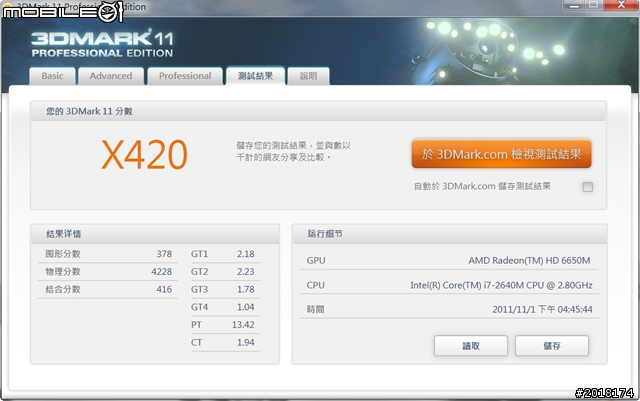Click the GT2 result 2.23
This screenshot has width=640, height=401.
[246, 272]
